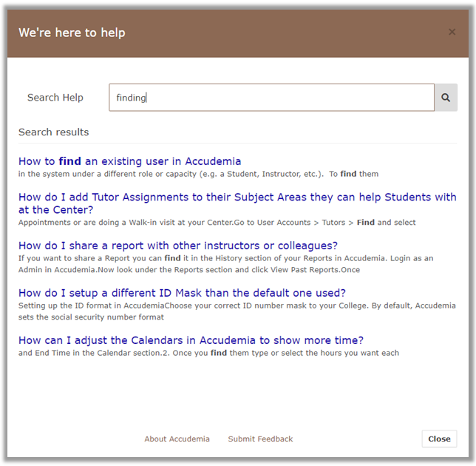Open 'How to find an existing user in Accudemia'
The height and width of the screenshot is (466, 476).
point(129,161)
